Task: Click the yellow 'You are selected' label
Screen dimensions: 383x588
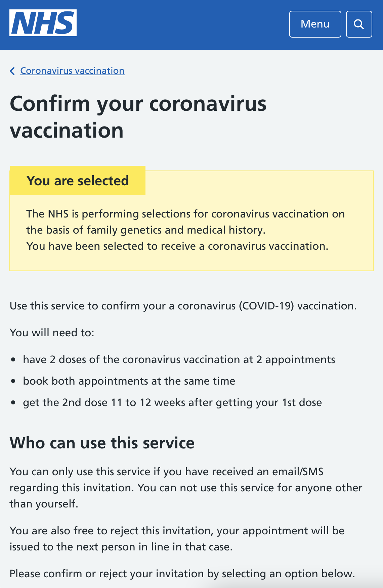Action: [x=78, y=181]
